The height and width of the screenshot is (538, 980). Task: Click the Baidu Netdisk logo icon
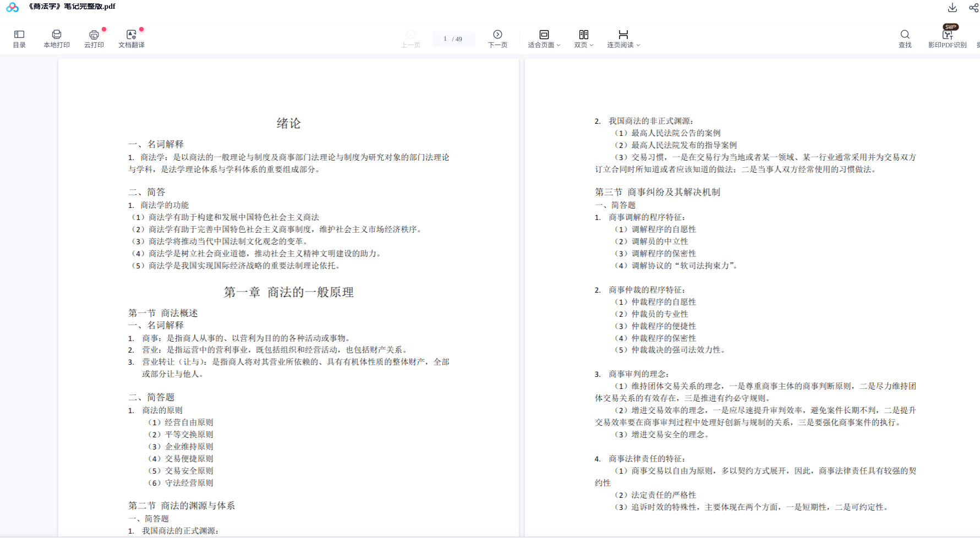click(x=12, y=7)
